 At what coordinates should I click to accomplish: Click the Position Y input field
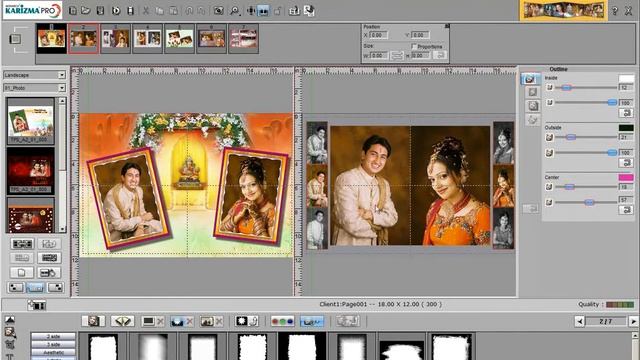click(x=420, y=35)
